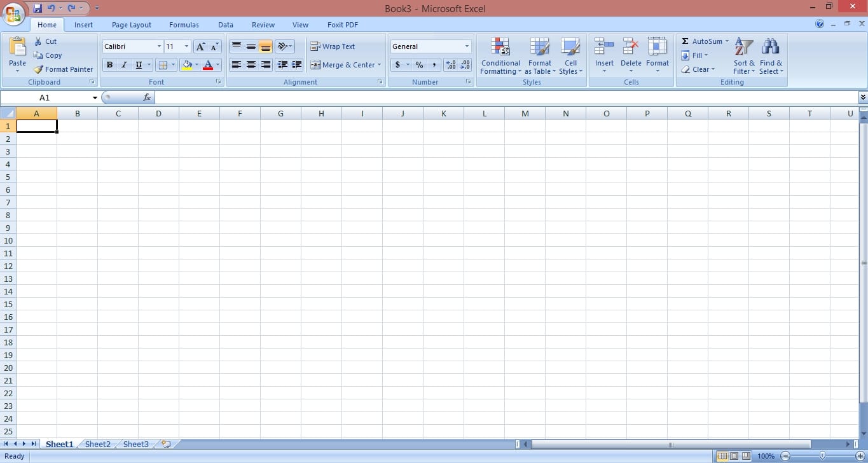Toggle Bottom Align

point(266,46)
